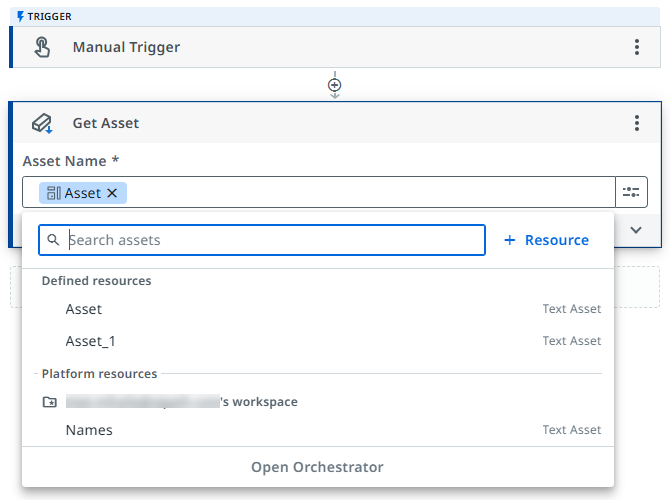Image resolution: width=670 pixels, height=500 pixels.
Task: Open the Get Asset three-dot options menu
Action: click(637, 123)
